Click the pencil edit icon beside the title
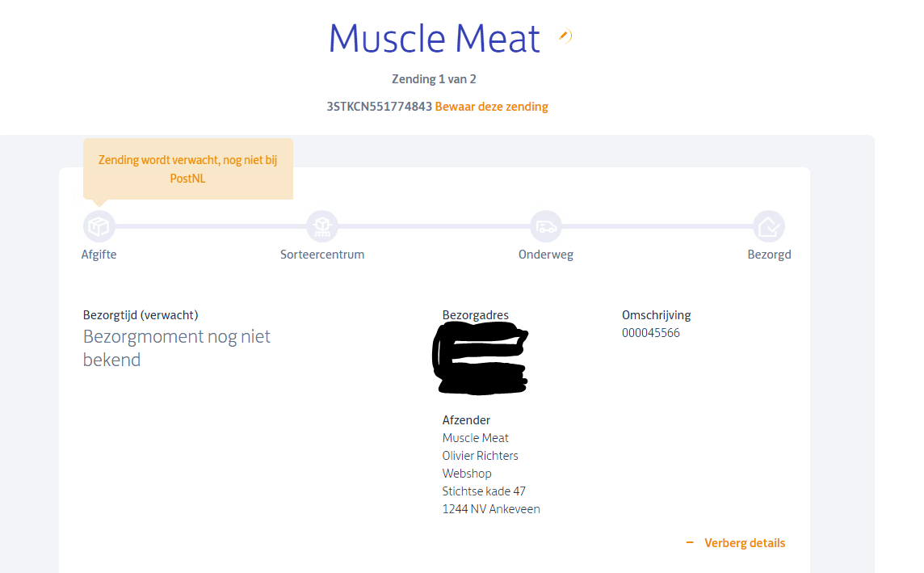Screen dimensions: 924x573 (565, 36)
